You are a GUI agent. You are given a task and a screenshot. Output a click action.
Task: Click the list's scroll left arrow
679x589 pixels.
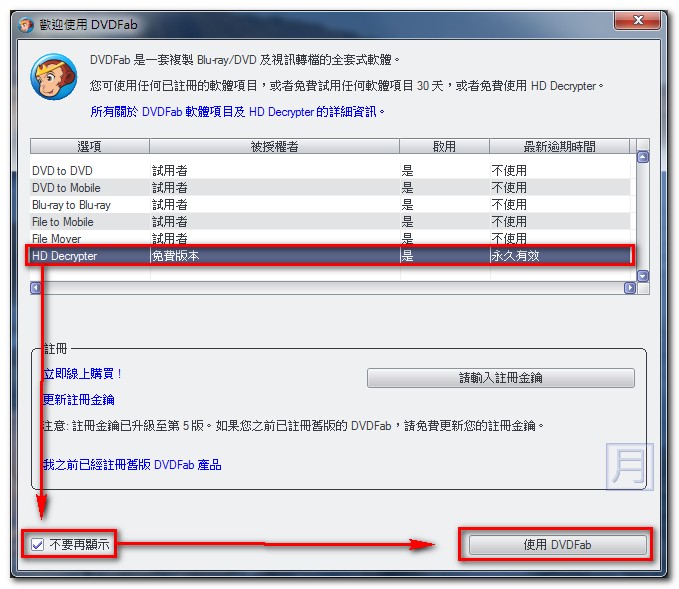pyautogui.click(x=36, y=288)
